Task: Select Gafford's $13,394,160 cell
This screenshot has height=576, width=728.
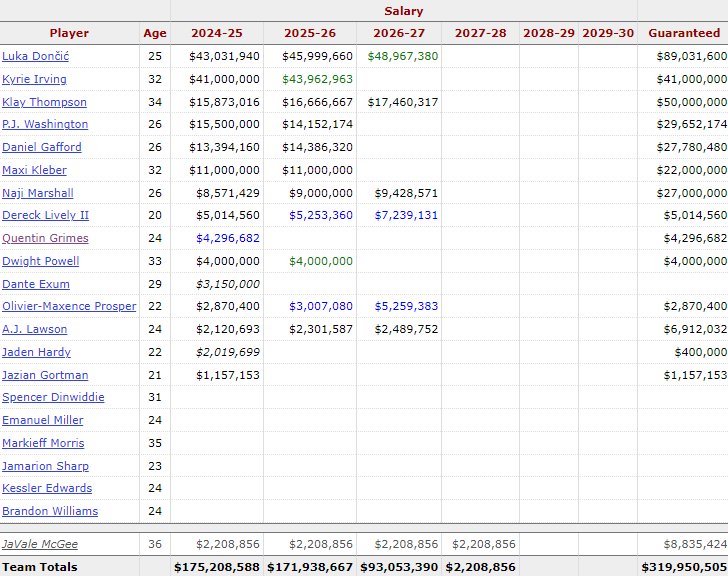Action: click(x=224, y=147)
